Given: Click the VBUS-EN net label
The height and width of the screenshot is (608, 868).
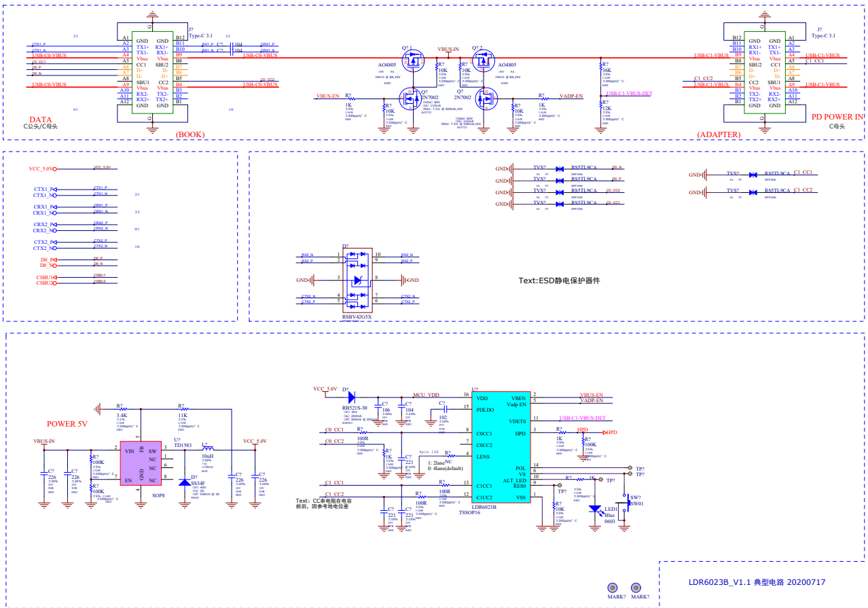Looking at the screenshot, I should [x=327, y=96].
